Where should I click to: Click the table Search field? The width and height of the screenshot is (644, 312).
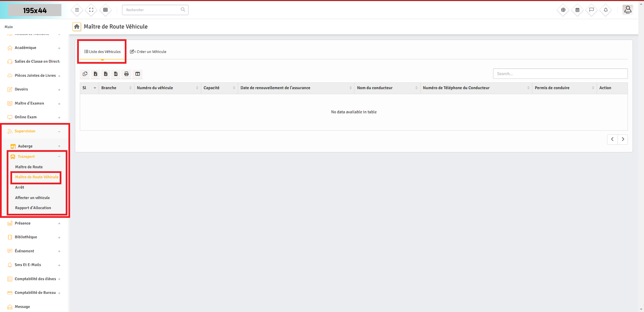click(560, 74)
